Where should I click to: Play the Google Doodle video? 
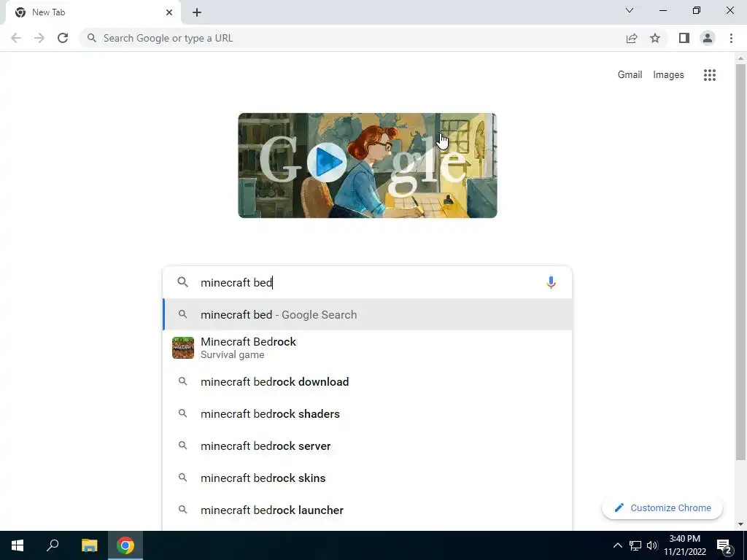(x=328, y=162)
